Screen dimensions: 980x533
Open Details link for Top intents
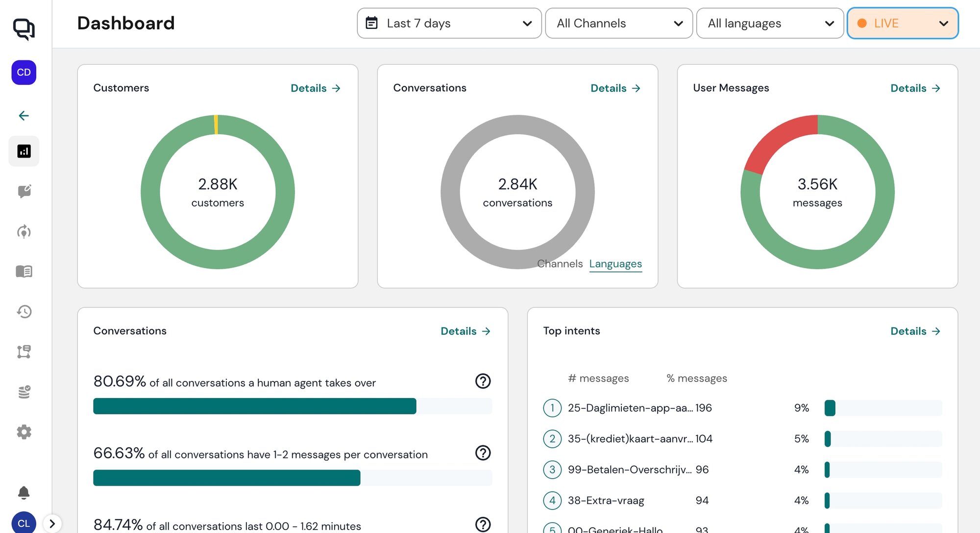point(915,331)
